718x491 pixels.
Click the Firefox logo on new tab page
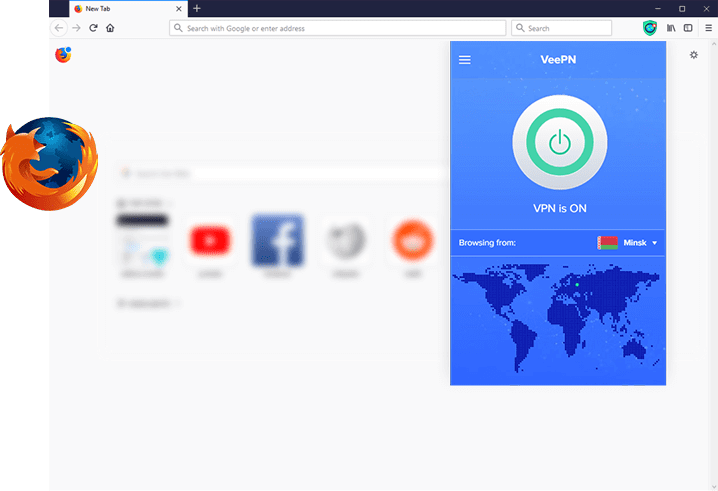coord(63,55)
